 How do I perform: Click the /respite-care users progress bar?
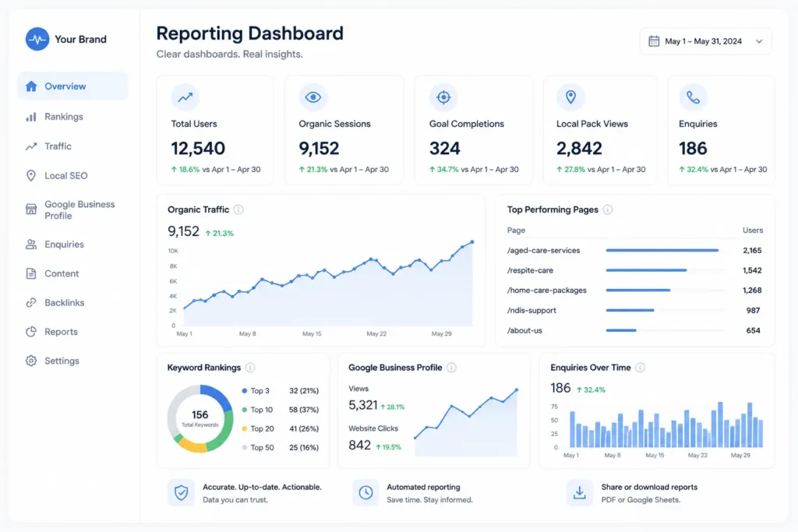(646, 270)
